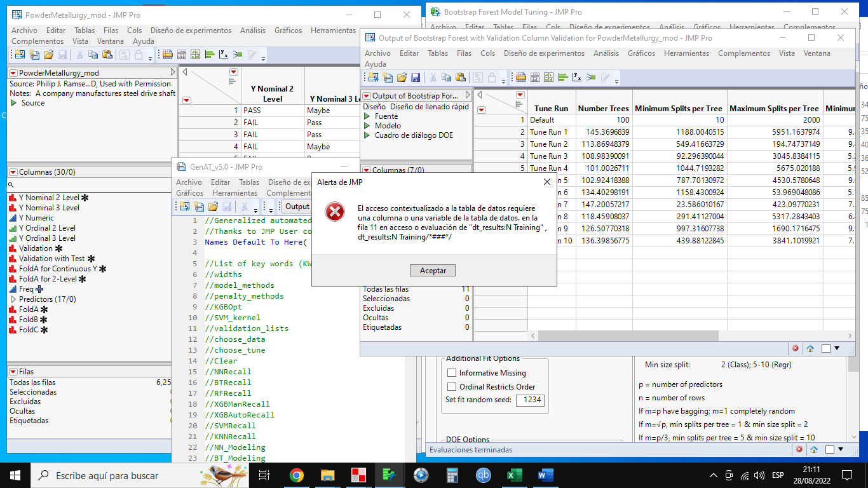The width and height of the screenshot is (868, 488).
Task: Open Diseño de experimentos menu in PowderMetallurgy window
Action: click(x=191, y=30)
